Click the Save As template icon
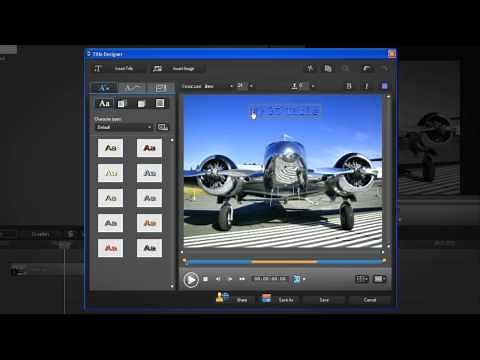Screen dimensions: 480x360 [266, 298]
